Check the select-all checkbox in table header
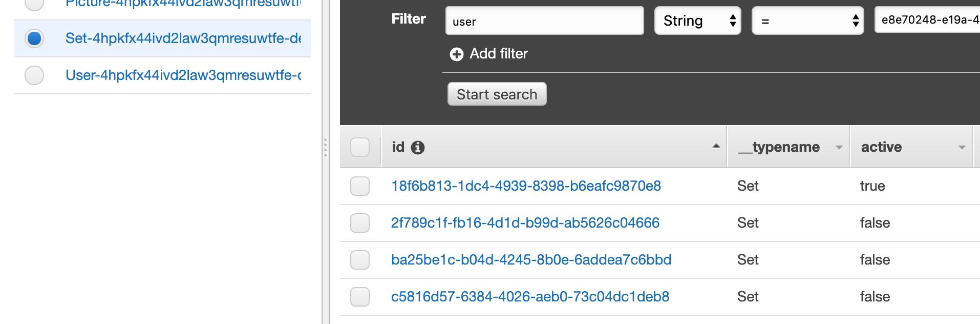This screenshot has height=324, width=980. (x=360, y=147)
